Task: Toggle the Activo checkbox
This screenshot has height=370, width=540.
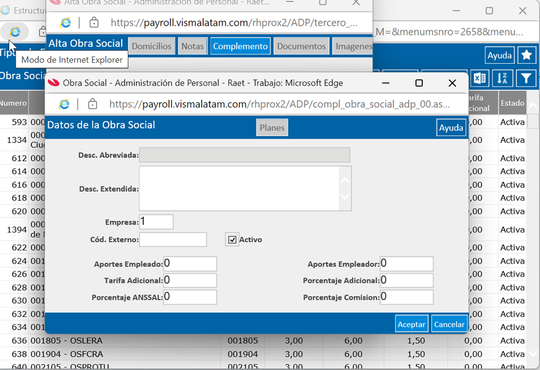Action: [x=232, y=239]
